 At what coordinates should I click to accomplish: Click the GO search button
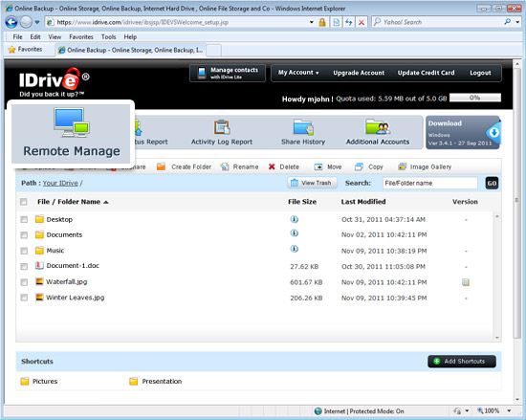492,183
